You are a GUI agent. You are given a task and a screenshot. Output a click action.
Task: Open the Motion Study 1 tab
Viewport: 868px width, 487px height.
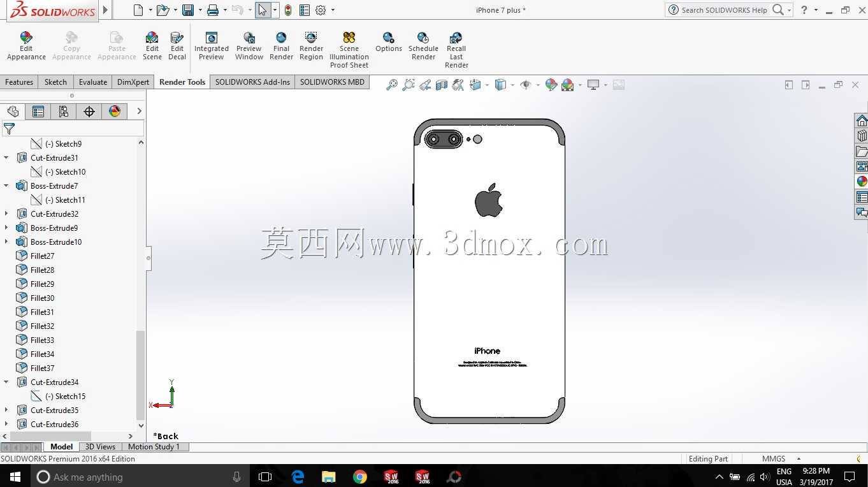click(154, 447)
